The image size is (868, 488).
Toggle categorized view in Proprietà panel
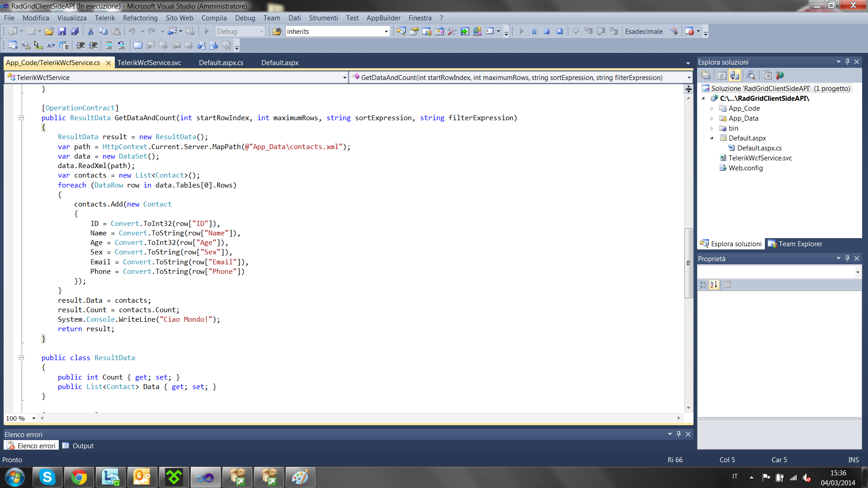pos(703,285)
